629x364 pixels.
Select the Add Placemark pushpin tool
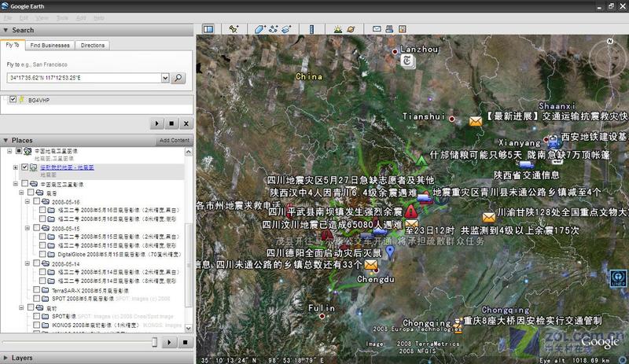point(234,29)
